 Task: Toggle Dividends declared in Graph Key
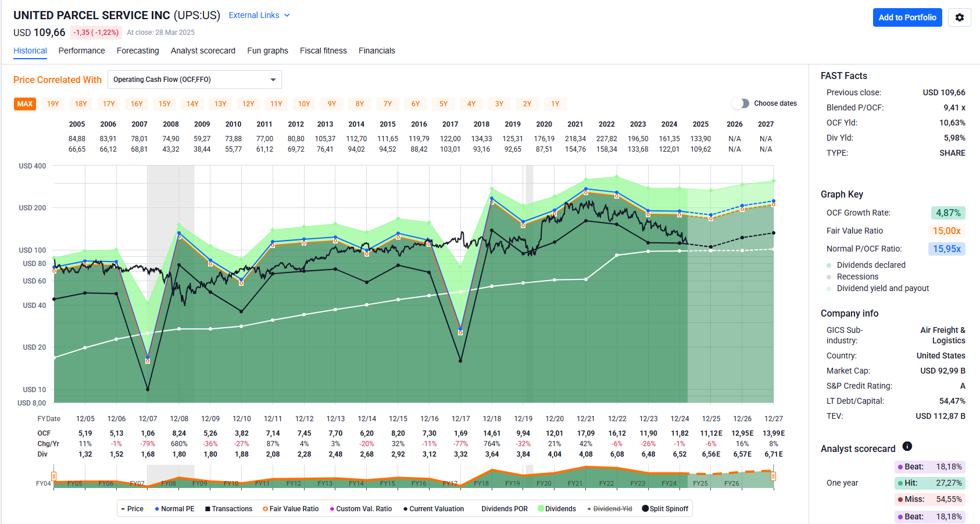click(871, 265)
